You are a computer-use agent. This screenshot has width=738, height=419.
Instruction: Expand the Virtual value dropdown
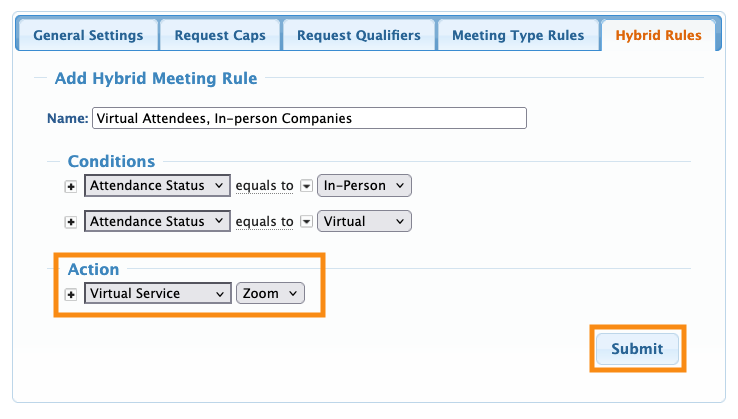364,222
